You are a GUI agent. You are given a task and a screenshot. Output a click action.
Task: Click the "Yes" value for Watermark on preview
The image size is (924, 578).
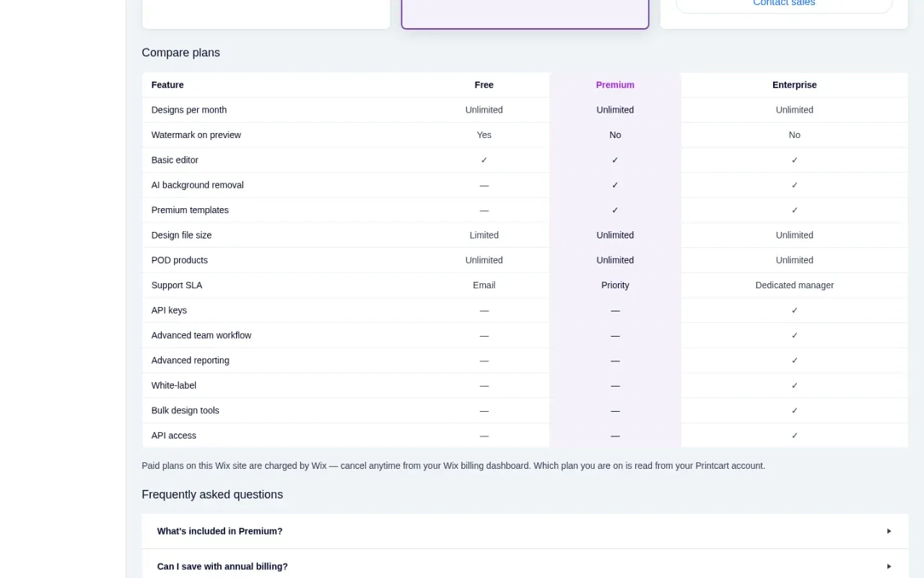(x=484, y=135)
